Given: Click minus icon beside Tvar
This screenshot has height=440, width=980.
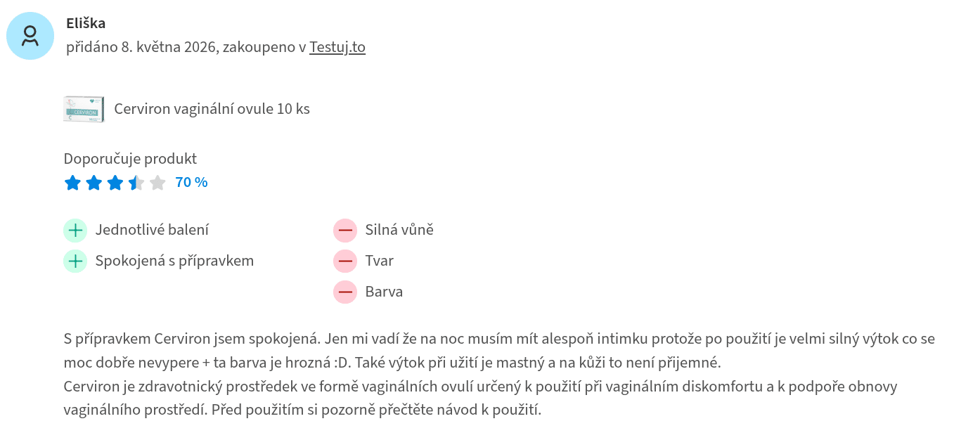Looking at the screenshot, I should pos(345,261).
